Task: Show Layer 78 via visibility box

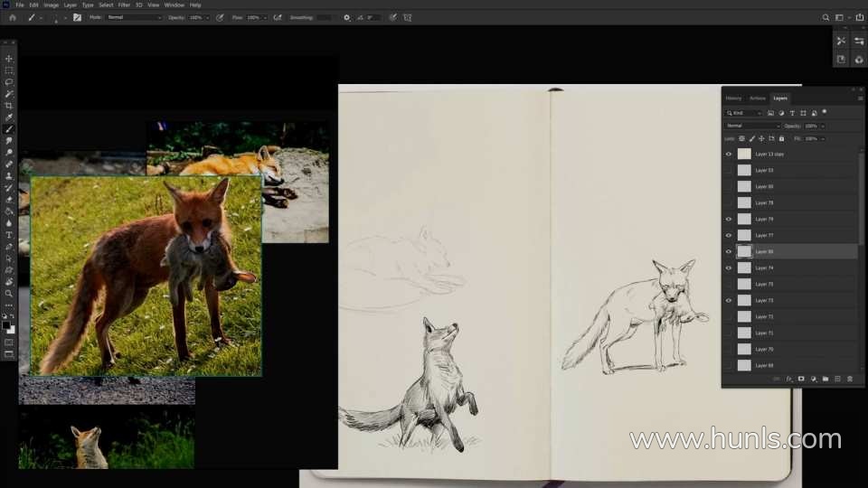Action: 729,202
